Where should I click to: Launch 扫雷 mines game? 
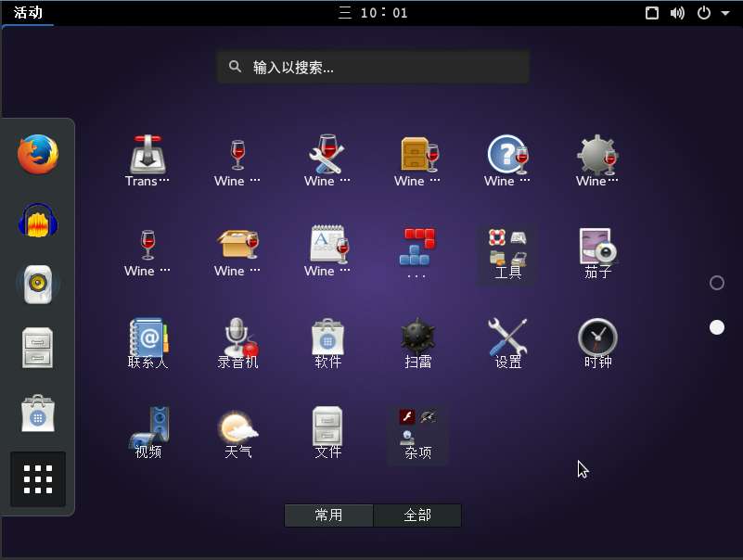pos(417,343)
